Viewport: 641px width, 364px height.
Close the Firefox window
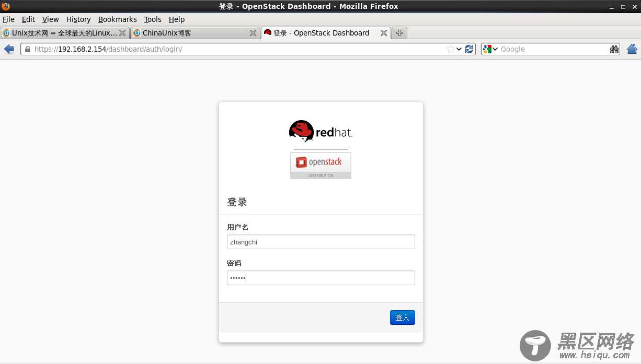pyautogui.click(x=634, y=6)
